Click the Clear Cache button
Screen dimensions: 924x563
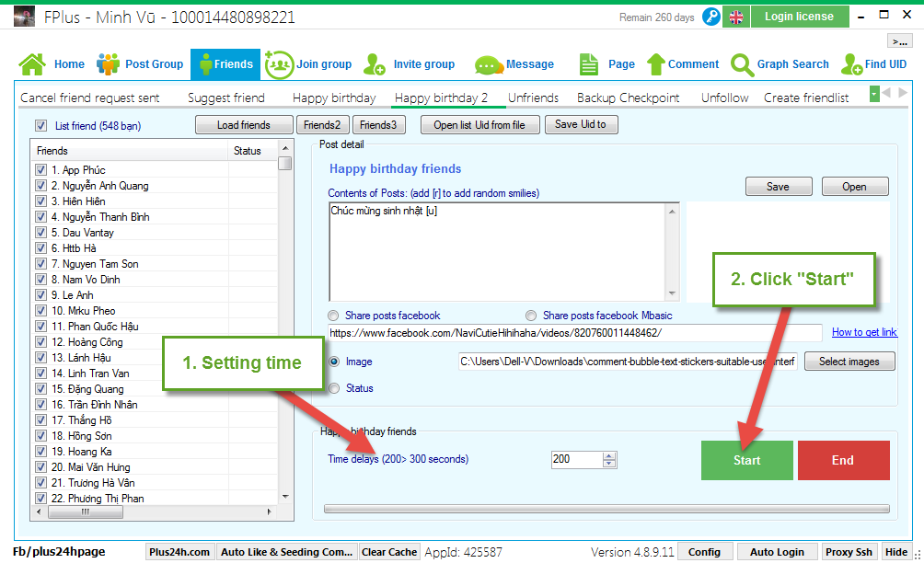pyautogui.click(x=389, y=552)
